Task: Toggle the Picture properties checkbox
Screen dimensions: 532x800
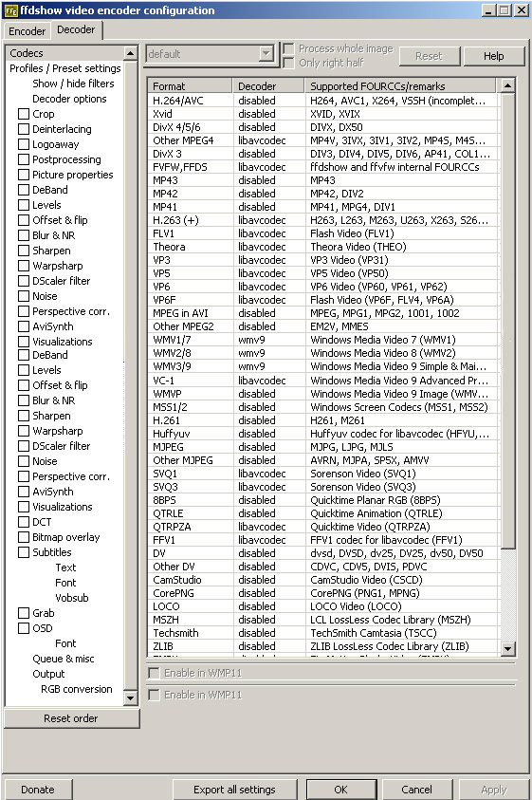Action: tap(24, 175)
